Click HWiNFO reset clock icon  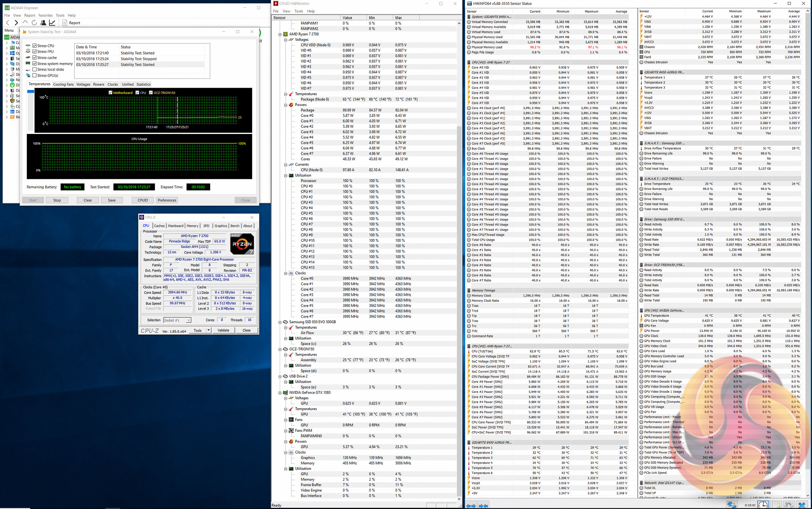click(763, 505)
